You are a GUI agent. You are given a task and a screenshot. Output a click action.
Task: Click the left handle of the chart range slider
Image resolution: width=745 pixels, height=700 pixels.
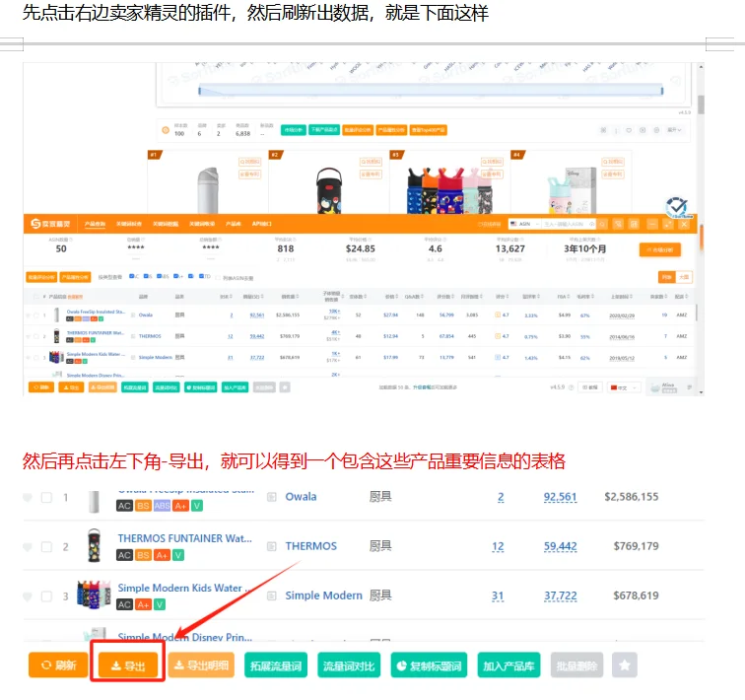[x=199, y=91]
